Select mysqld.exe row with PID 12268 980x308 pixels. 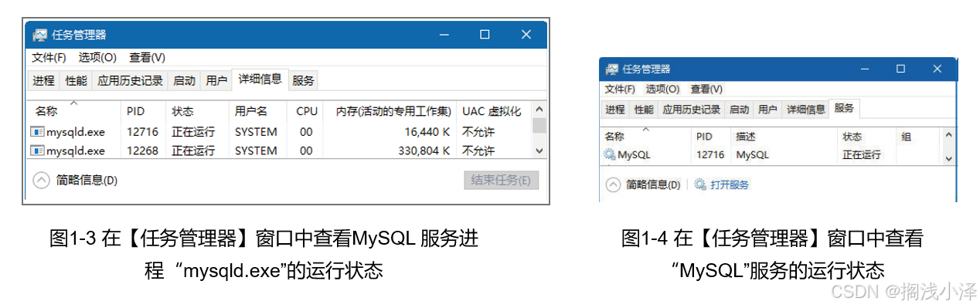point(280,151)
